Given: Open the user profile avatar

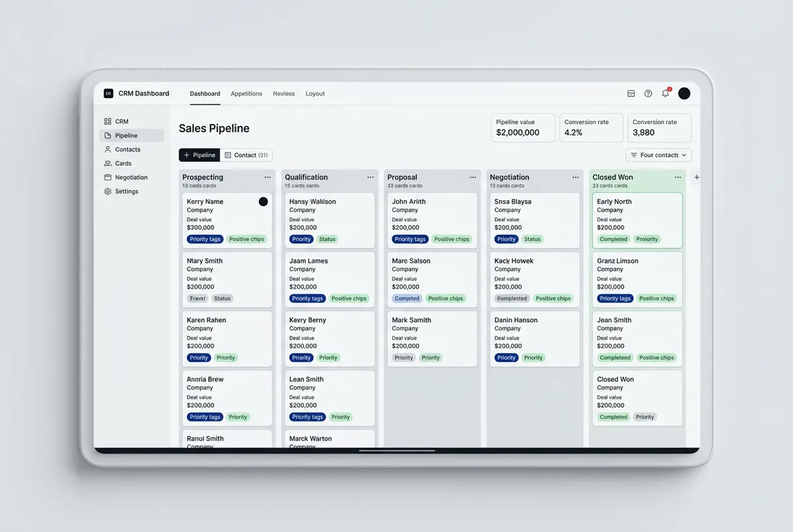Looking at the screenshot, I should point(685,93).
